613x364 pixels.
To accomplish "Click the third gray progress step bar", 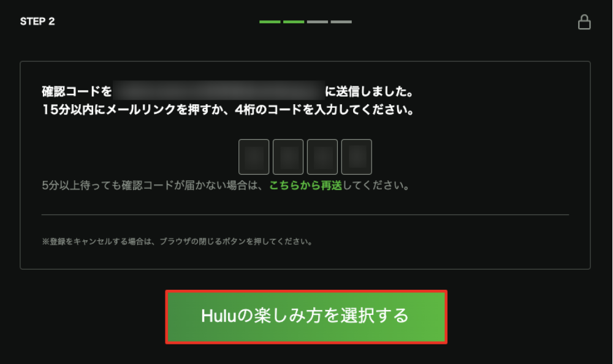I will pyautogui.click(x=318, y=22).
